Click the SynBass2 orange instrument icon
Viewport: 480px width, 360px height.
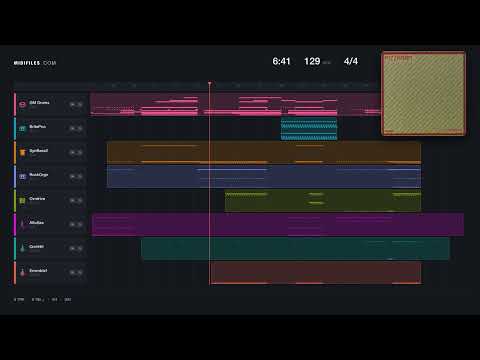coord(22,152)
